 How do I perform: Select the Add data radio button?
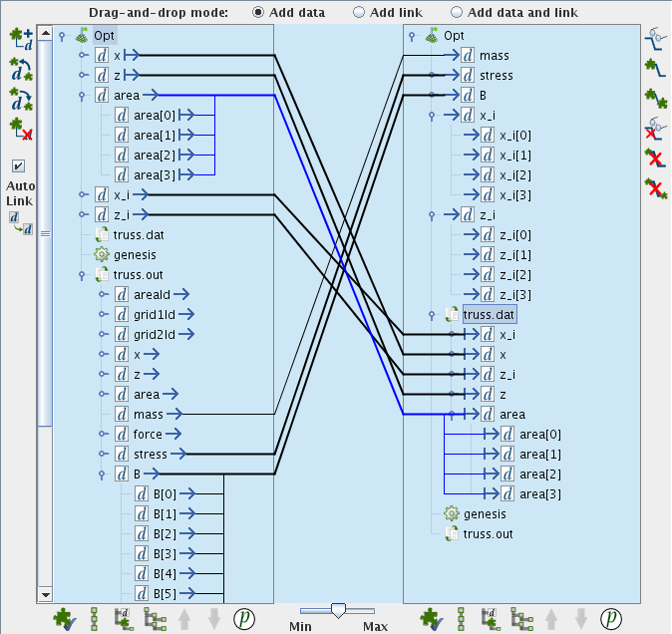258,12
